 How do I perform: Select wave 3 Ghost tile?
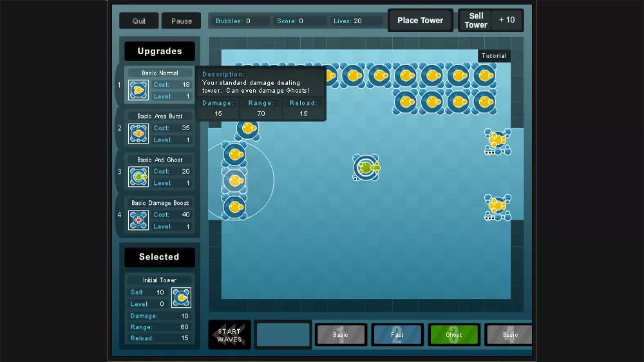coord(454,334)
